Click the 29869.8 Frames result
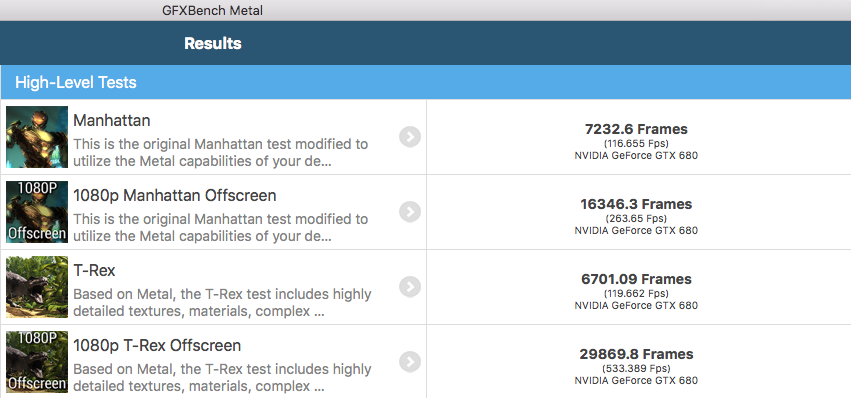851x398 pixels. [636, 354]
